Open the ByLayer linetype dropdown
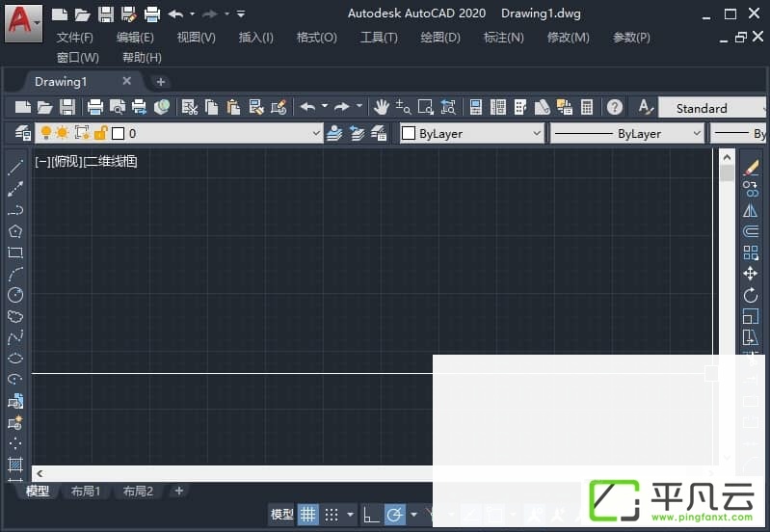Image resolution: width=770 pixels, height=532 pixels. pyautogui.click(x=627, y=133)
